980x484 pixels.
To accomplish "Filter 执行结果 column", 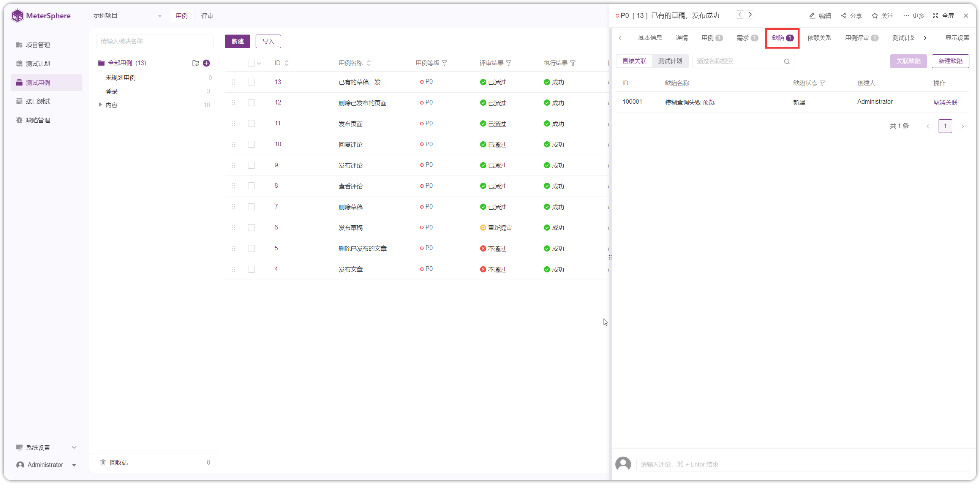I will 573,63.
